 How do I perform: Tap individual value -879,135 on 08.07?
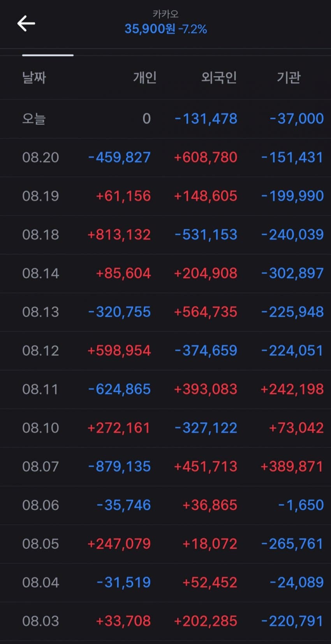click(x=120, y=466)
